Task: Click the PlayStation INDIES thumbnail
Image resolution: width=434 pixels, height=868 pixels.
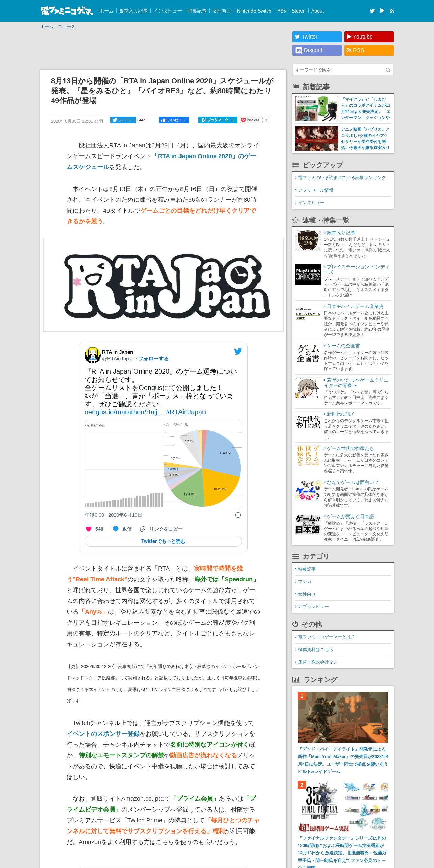Action: [x=308, y=274]
